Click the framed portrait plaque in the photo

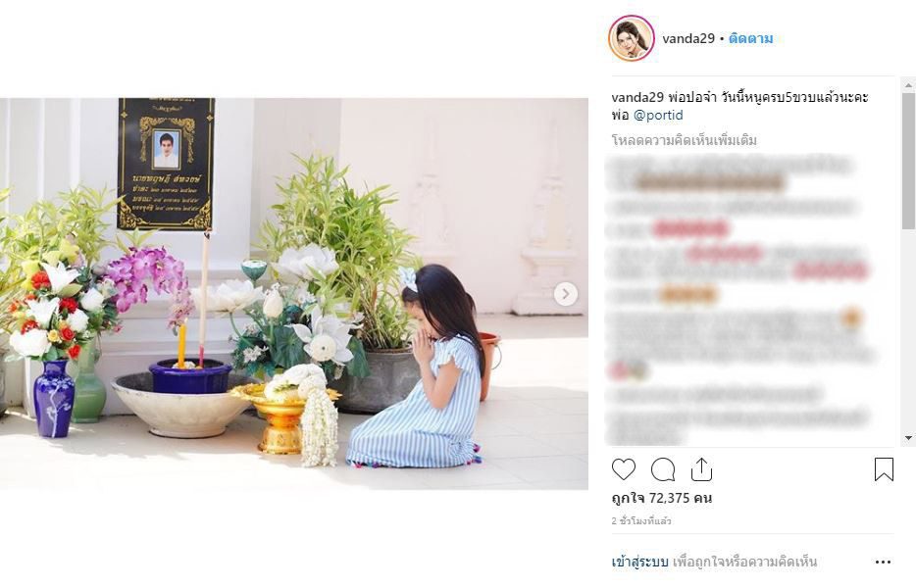click(x=166, y=164)
